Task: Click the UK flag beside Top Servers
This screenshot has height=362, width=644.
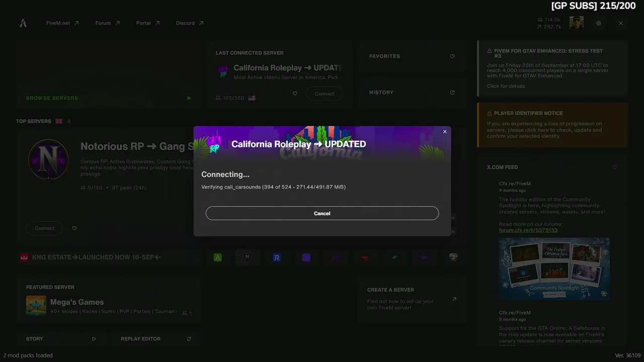Action: coord(59,121)
